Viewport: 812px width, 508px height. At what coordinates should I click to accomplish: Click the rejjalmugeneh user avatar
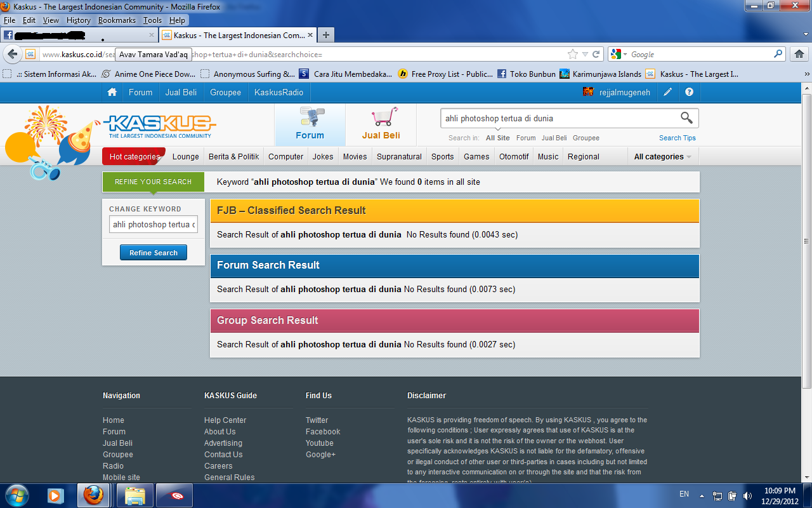pos(588,92)
